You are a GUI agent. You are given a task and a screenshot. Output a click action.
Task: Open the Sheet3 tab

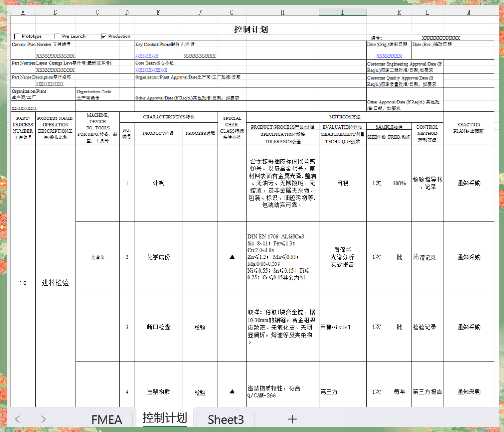point(225,419)
